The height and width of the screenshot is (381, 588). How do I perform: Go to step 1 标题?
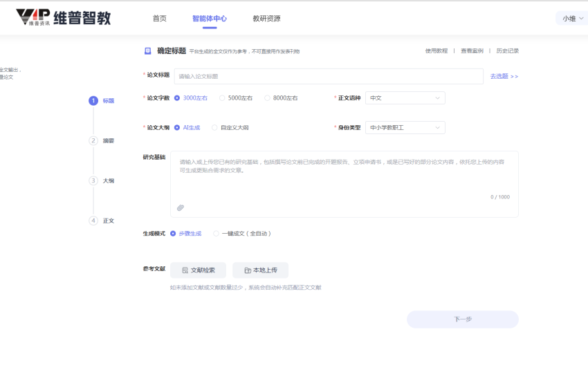(x=102, y=100)
